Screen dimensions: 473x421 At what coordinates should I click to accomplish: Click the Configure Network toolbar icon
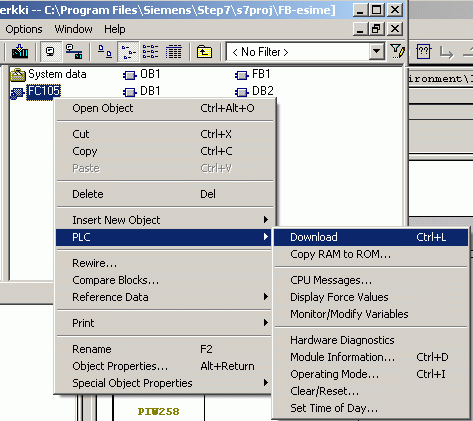(74, 52)
